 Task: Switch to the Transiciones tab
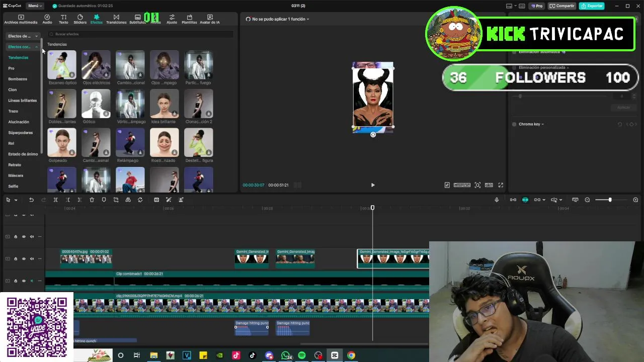pyautogui.click(x=116, y=19)
